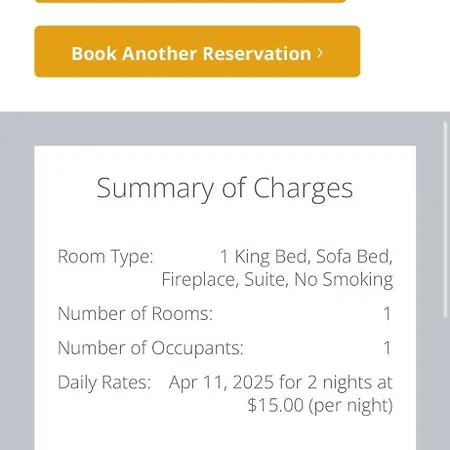Click the Number of Rooms value 1

click(x=387, y=314)
